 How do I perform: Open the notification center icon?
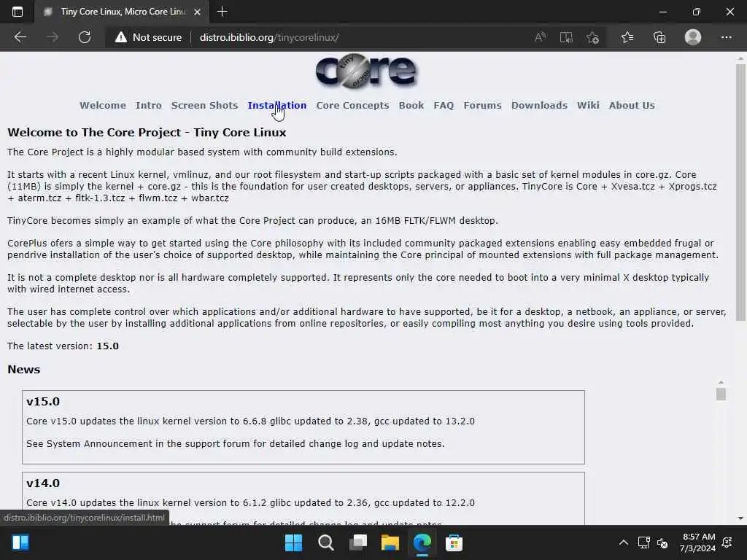[x=727, y=542]
